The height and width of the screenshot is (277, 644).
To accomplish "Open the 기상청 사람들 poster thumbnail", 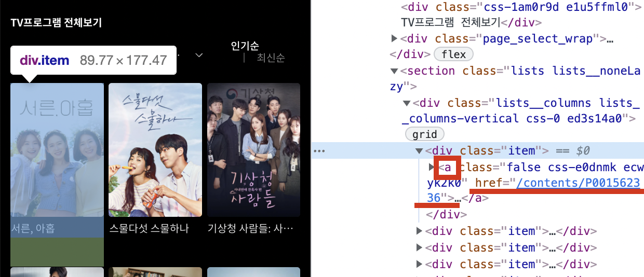I will click(x=253, y=149).
